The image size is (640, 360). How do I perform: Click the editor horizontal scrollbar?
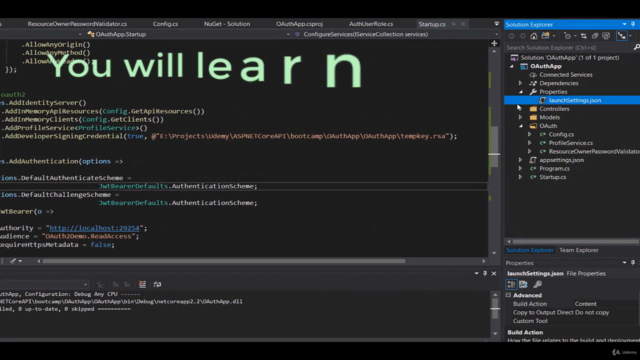coord(224,261)
